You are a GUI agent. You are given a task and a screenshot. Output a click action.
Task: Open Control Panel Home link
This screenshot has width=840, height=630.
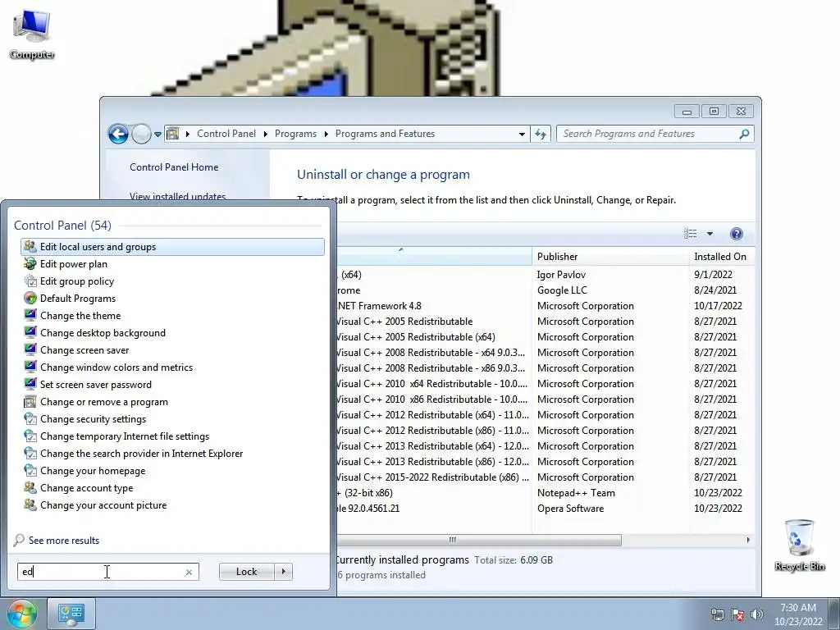[174, 167]
